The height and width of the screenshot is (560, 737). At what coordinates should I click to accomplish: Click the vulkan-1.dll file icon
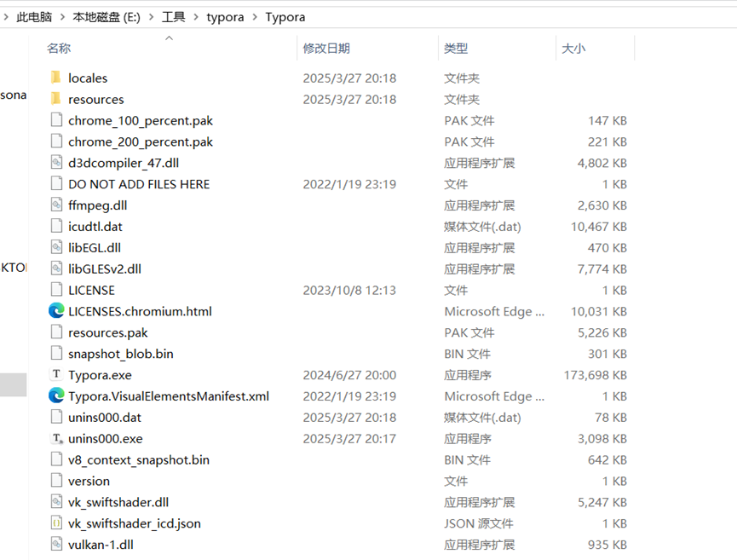(x=56, y=544)
